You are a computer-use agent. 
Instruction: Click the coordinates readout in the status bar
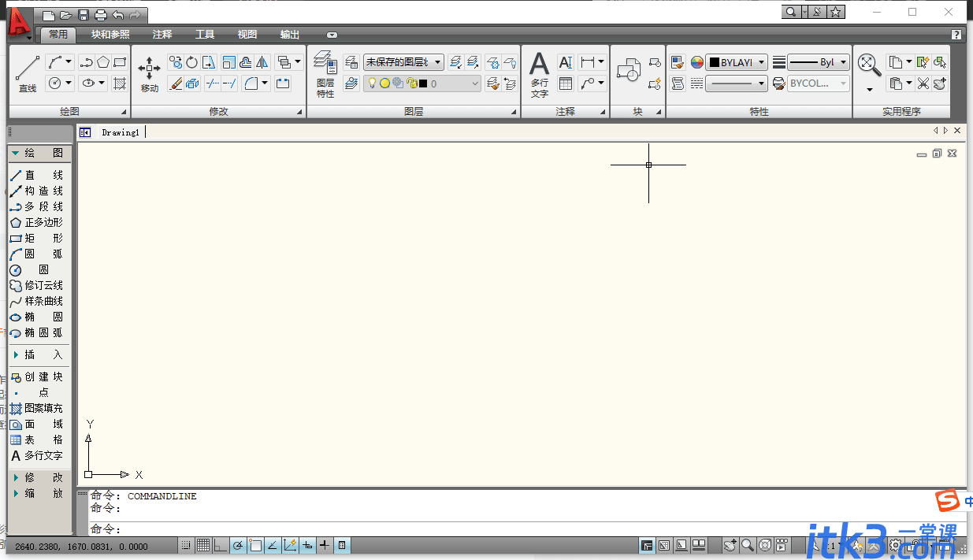(x=81, y=546)
